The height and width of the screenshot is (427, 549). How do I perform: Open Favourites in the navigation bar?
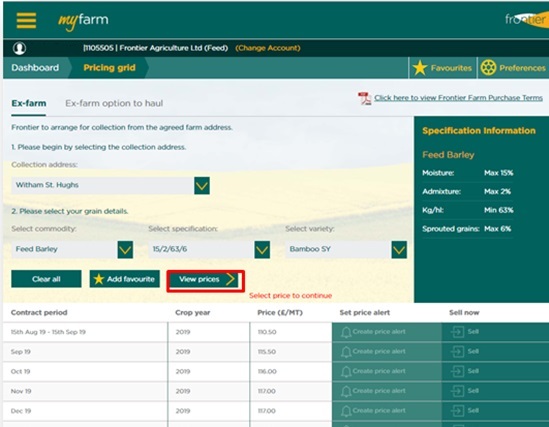[x=442, y=68]
